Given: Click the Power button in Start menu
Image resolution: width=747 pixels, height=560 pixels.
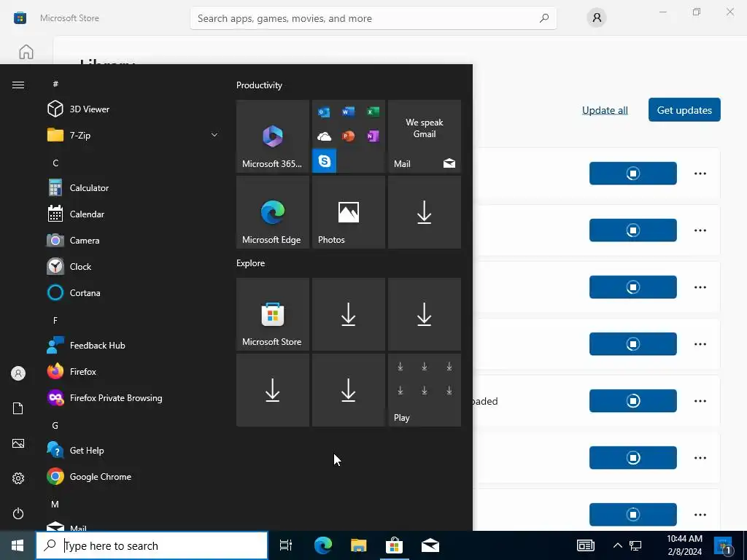Looking at the screenshot, I should (18, 513).
